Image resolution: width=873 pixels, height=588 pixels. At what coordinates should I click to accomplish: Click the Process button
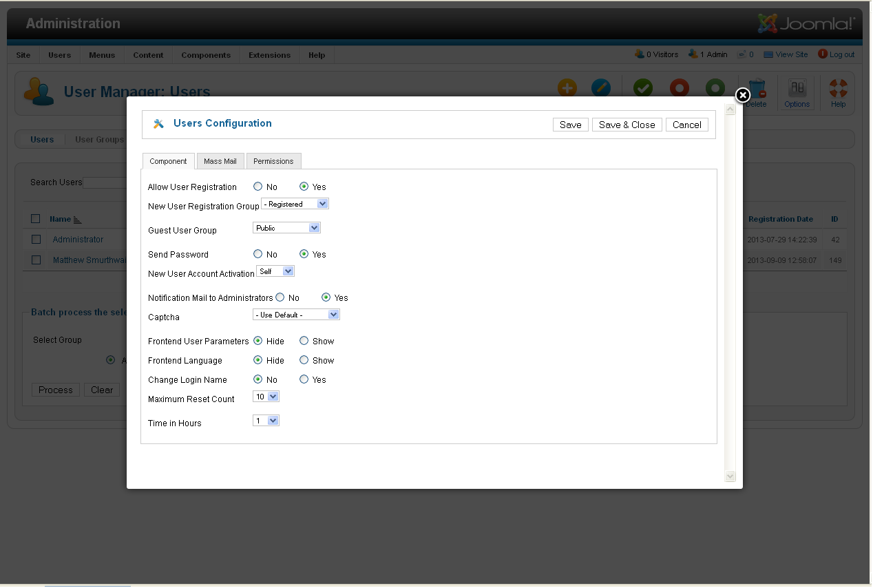[x=56, y=390]
